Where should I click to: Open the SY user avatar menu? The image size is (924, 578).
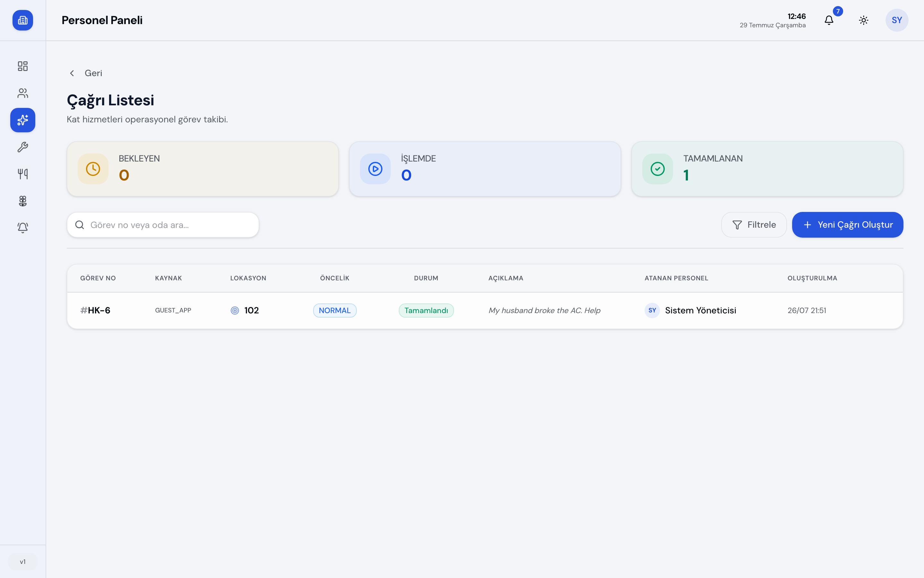[x=897, y=20]
